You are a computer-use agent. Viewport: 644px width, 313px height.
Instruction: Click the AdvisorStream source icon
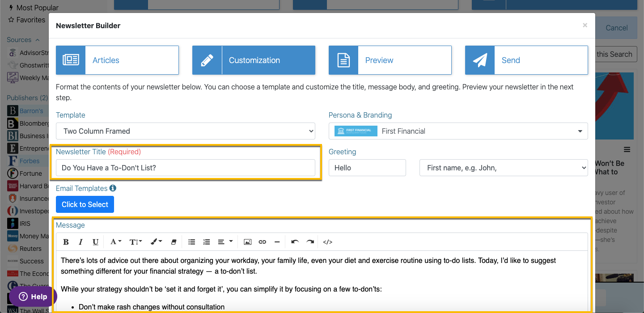click(13, 53)
